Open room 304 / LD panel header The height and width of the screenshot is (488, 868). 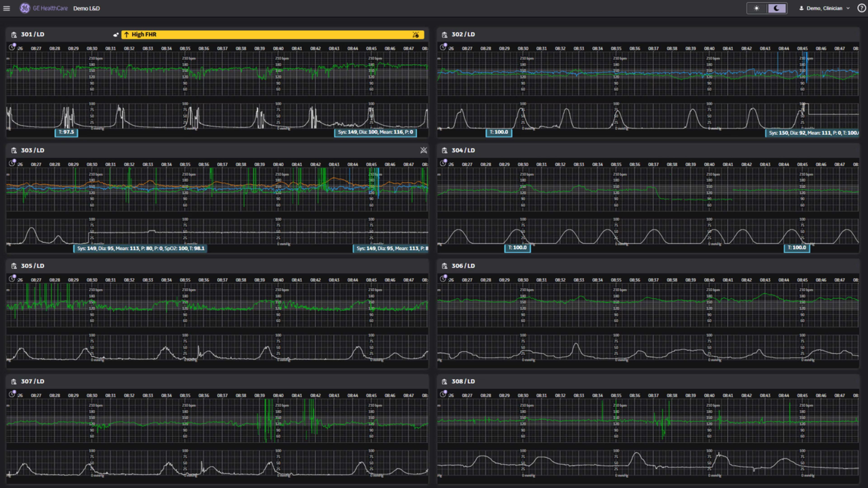click(463, 150)
